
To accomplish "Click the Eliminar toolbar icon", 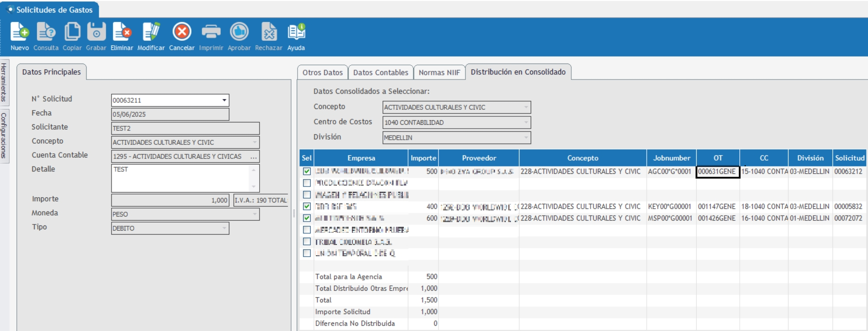I will click(122, 32).
